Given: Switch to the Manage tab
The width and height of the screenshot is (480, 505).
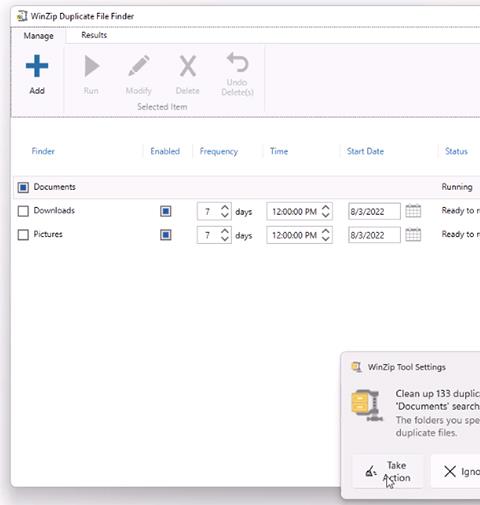Looking at the screenshot, I should coord(38,36).
